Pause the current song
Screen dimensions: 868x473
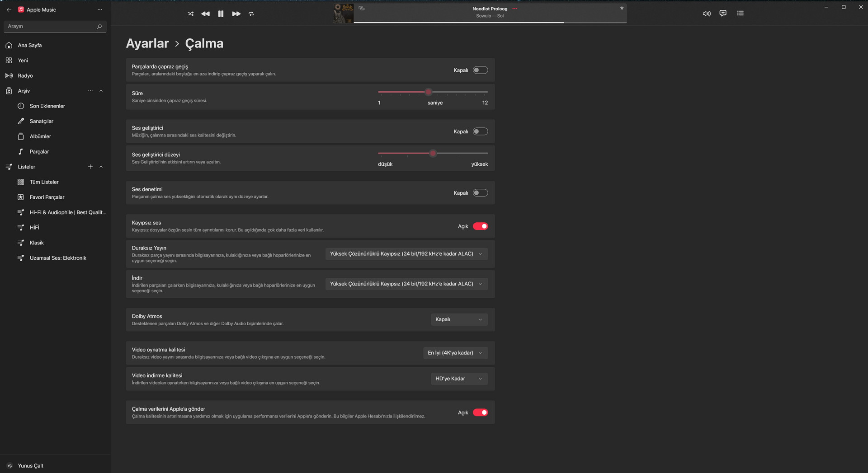pos(221,14)
